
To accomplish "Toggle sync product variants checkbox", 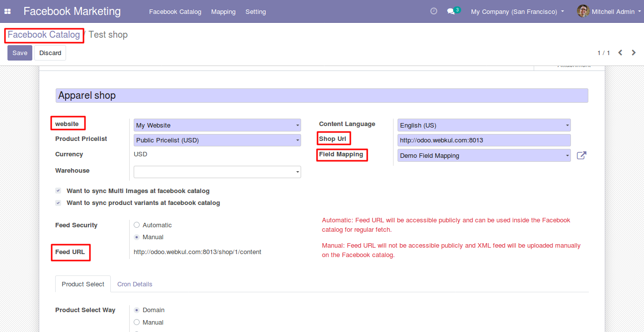I will (58, 202).
